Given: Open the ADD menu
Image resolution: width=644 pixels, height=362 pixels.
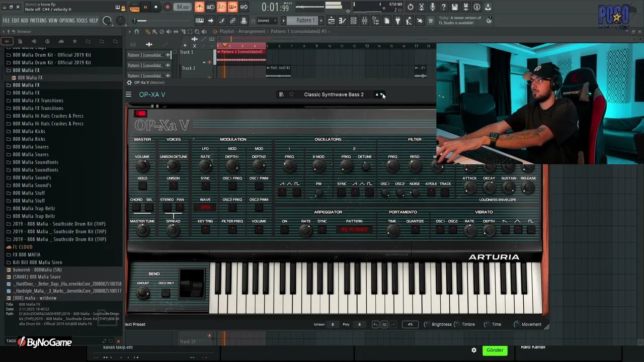Looking at the screenshot, I should 25,21.
